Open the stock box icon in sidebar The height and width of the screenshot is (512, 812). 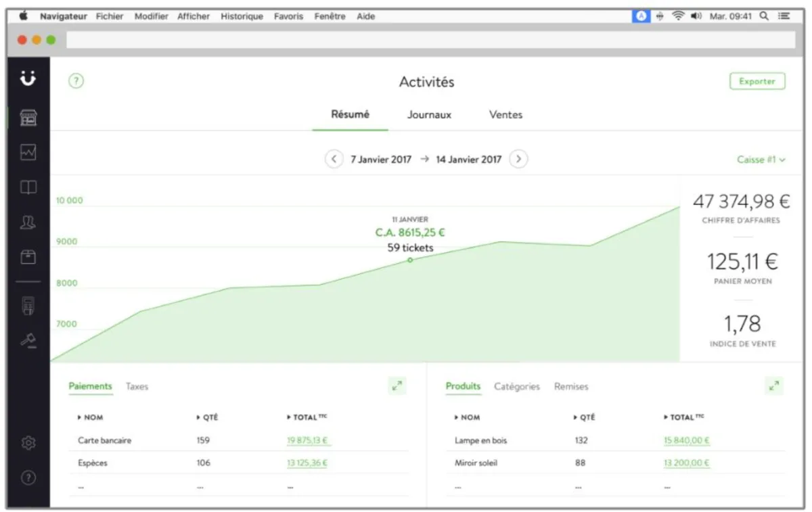point(28,258)
